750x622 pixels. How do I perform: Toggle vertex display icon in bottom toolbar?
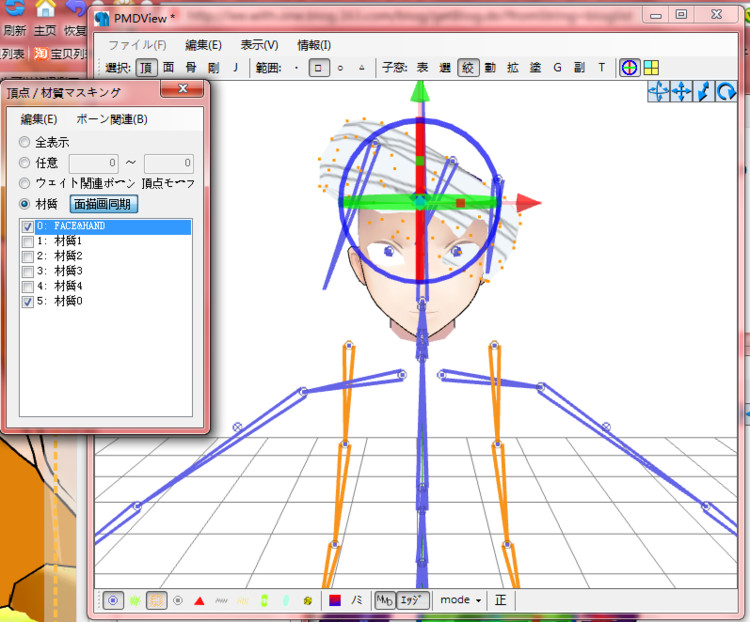click(x=113, y=600)
